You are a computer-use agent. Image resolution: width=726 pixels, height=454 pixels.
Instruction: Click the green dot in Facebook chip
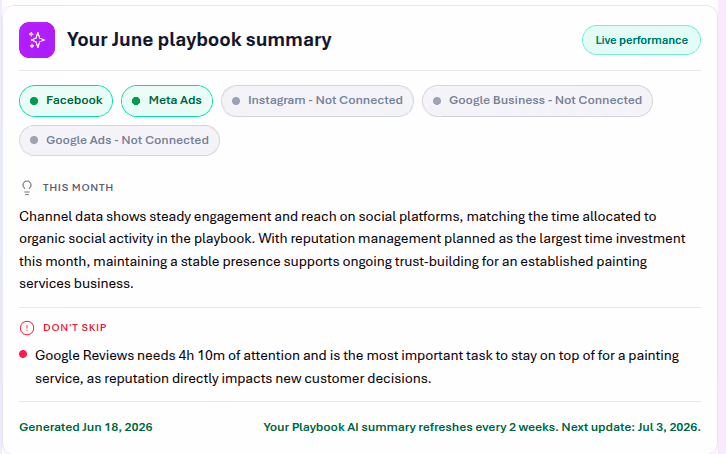[x=34, y=101]
